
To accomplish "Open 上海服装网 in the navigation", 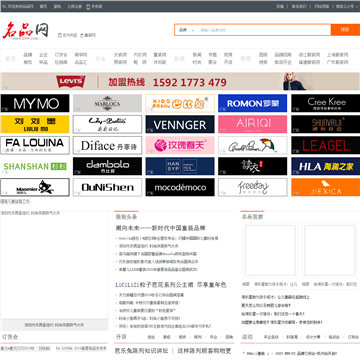I will point(337,55).
